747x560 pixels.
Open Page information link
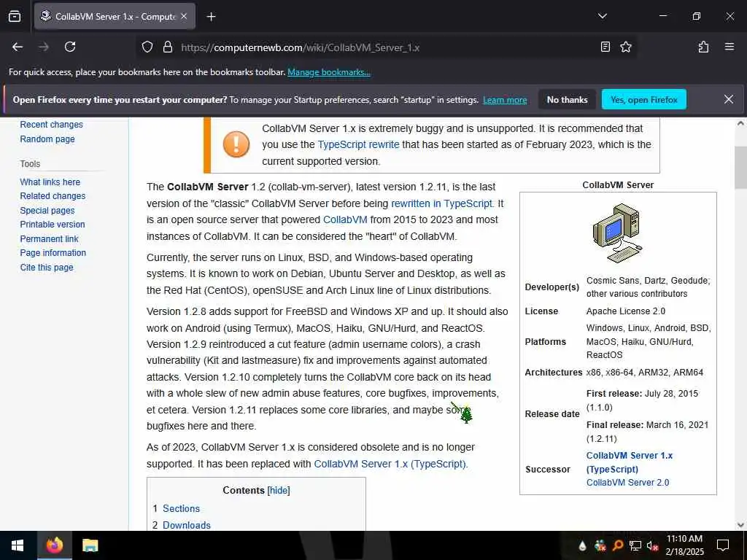53,253
